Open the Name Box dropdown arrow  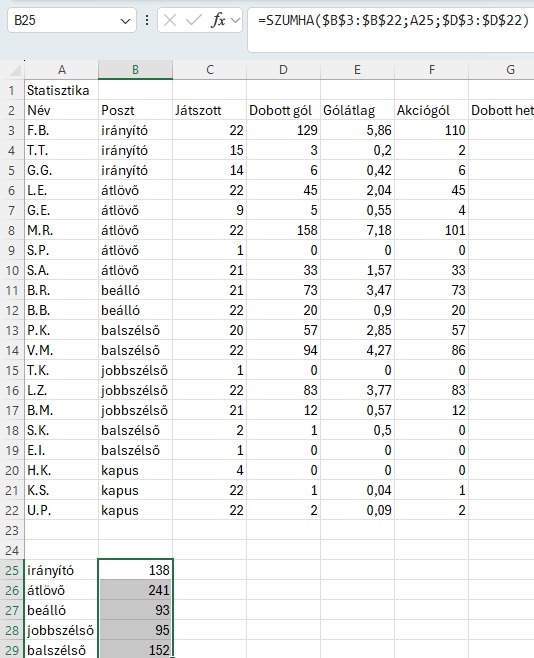[x=125, y=21]
